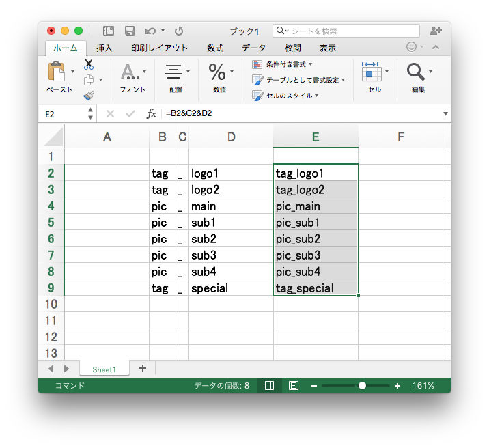Click cell containing tag_special
Image resolution: width=489 pixels, height=448 pixels.
(x=316, y=288)
